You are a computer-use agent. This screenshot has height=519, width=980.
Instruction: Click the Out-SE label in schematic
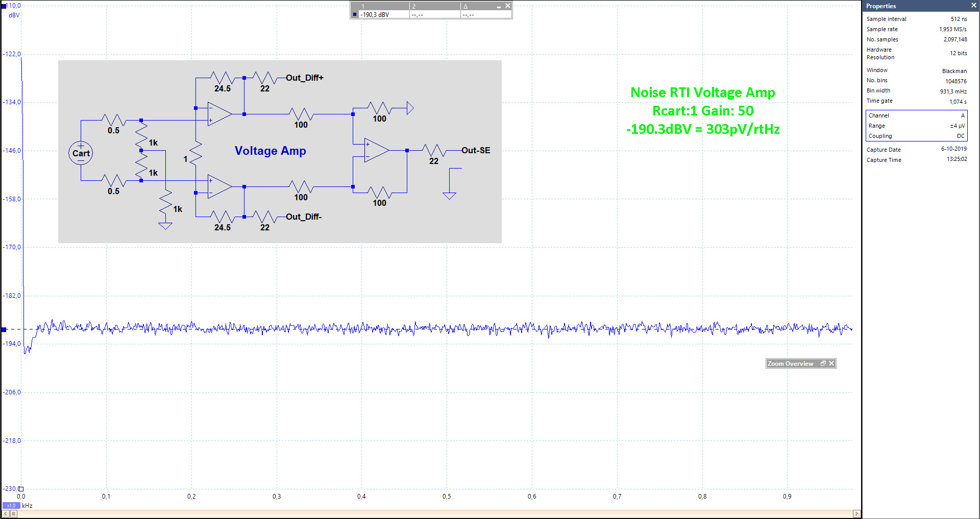476,150
